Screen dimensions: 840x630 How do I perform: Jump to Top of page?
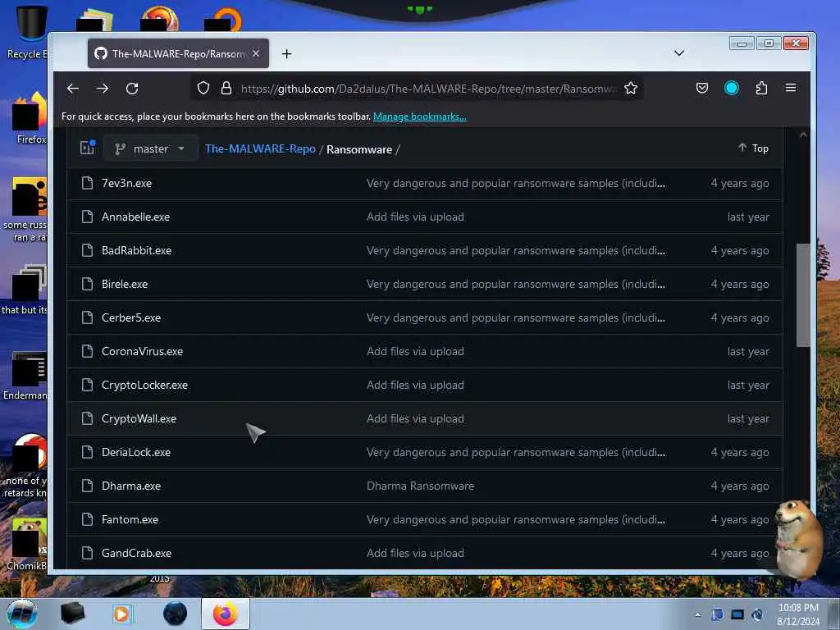[x=753, y=148]
